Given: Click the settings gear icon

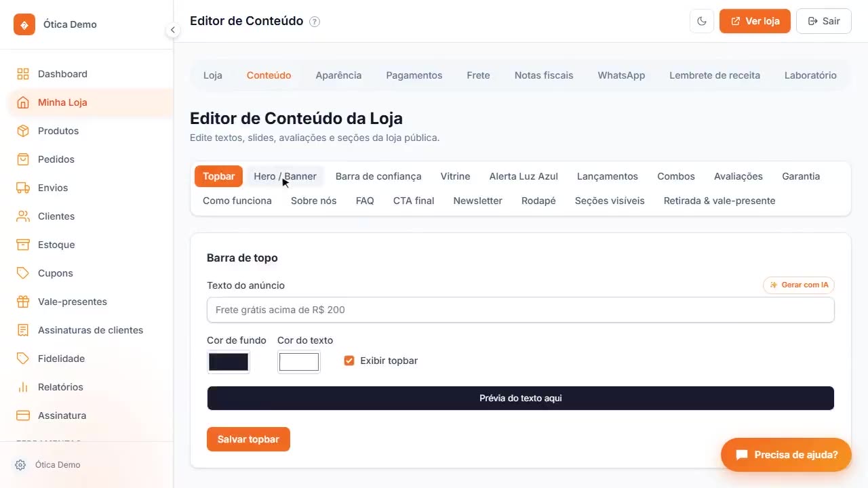Looking at the screenshot, I should tap(20, 465).
